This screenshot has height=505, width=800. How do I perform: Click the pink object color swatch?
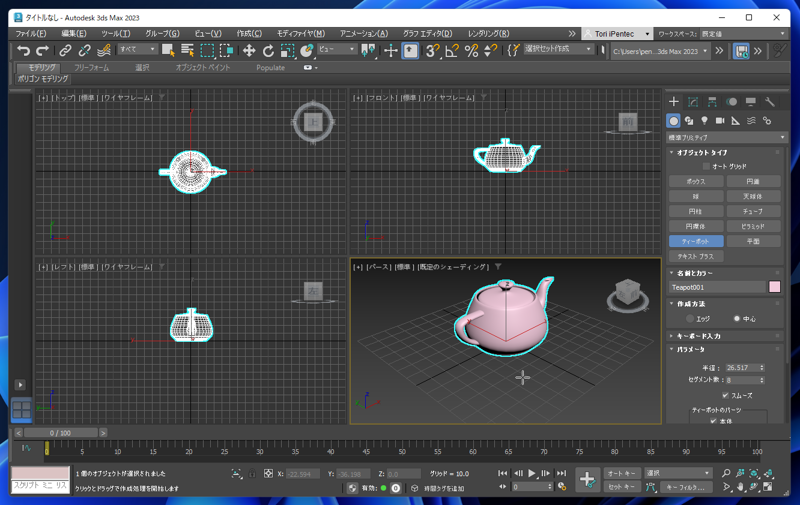coord(774,287)
